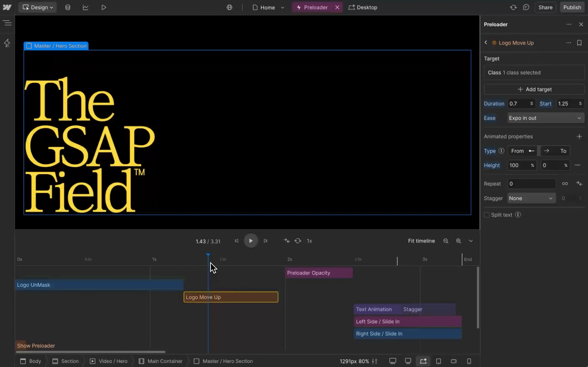588x367 pixels.
Task: Enable the Split text checkbox
Action: [486, 215]
